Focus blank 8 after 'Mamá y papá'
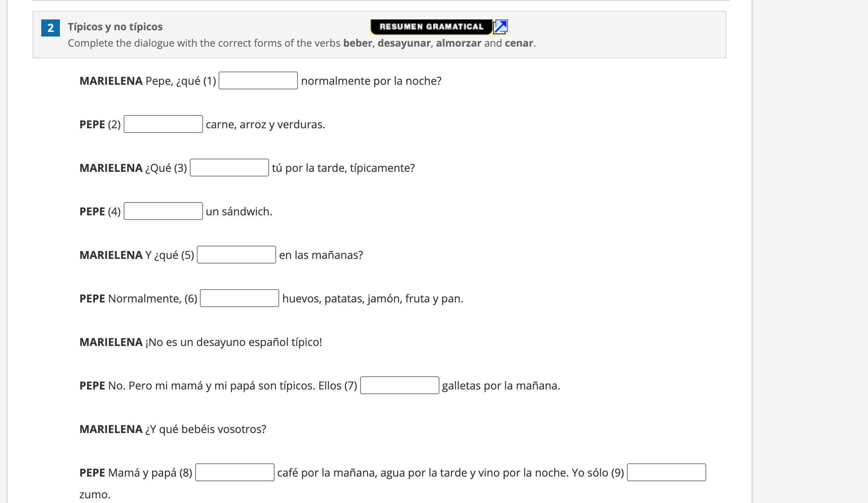Viewport: 868px width, 503px height. coord(235,472)
